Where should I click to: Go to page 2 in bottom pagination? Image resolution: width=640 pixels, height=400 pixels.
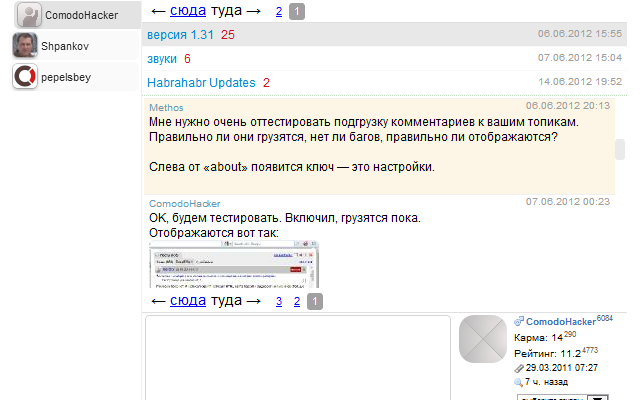tap(297, 302)
